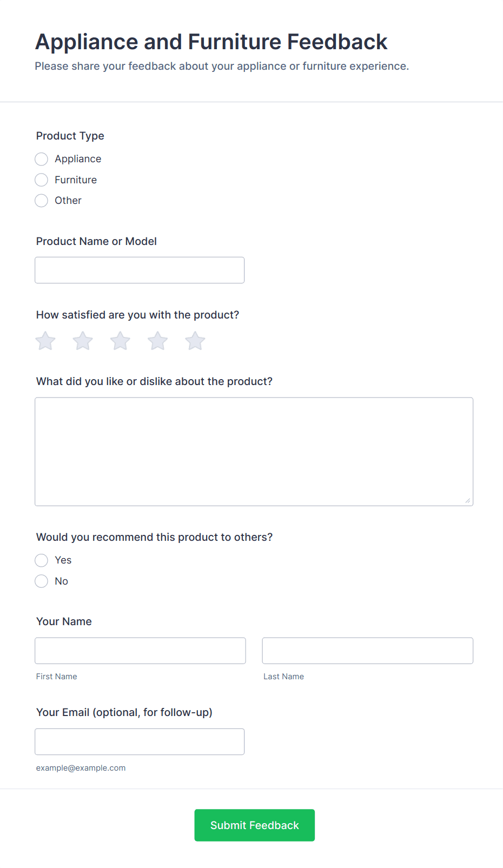This screenshot has height=868, width=503.
Task: Click the Last Name input field
Action: click(x=367, y=651)
